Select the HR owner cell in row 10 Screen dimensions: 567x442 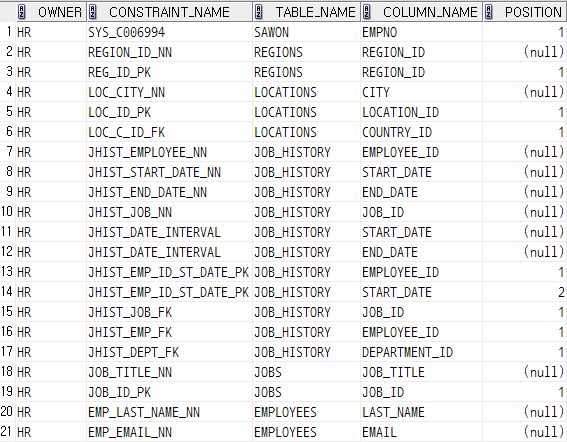tap(51, 212)
